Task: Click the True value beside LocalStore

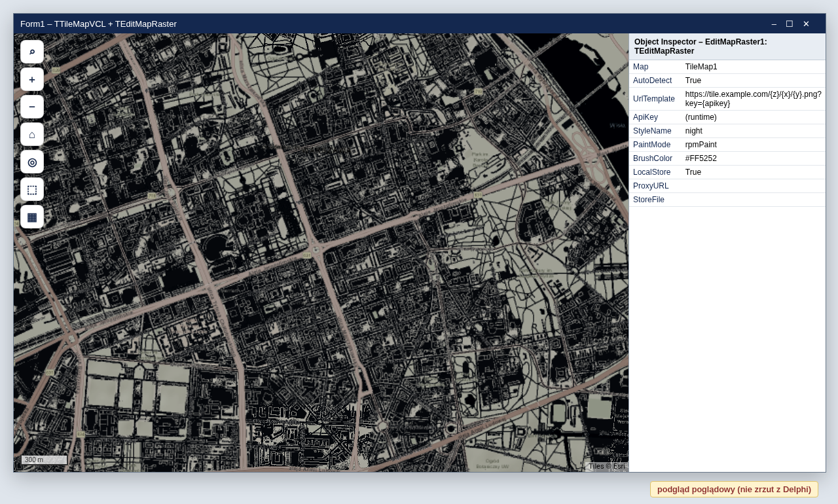Action: [693, 172]
